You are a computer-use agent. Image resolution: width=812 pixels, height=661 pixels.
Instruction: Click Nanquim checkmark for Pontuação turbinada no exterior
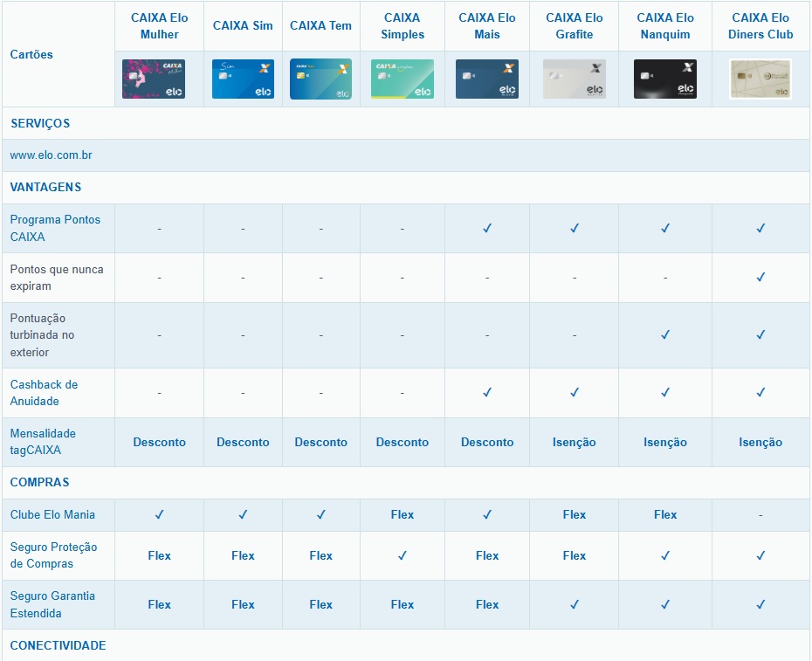[665, 335]
